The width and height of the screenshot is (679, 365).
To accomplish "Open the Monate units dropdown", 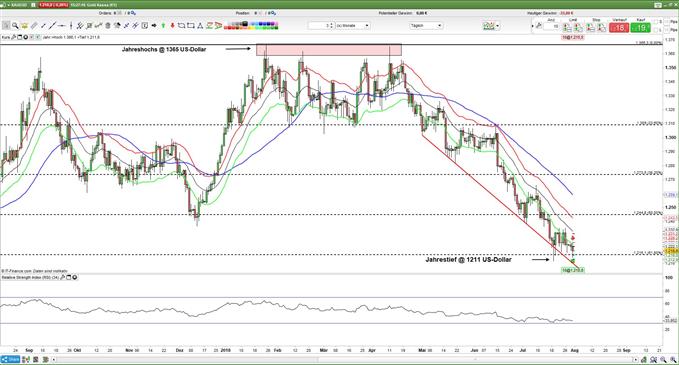I will pos(353,26).
